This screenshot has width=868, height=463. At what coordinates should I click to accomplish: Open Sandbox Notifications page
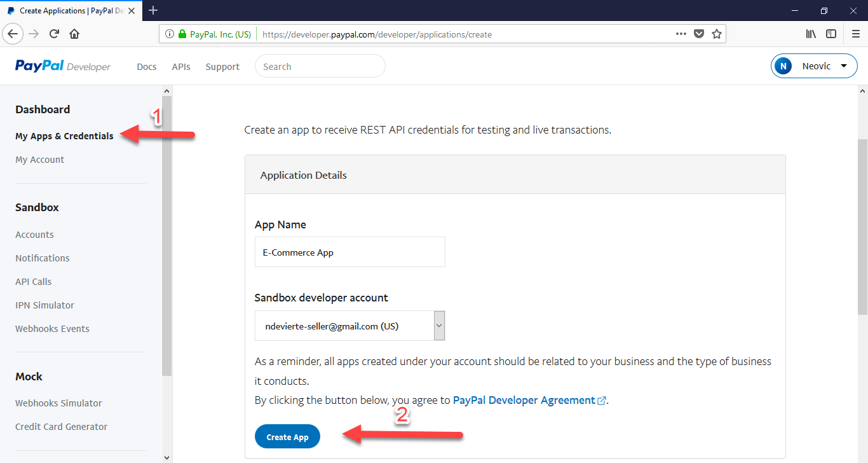click(x=43, y=258)
